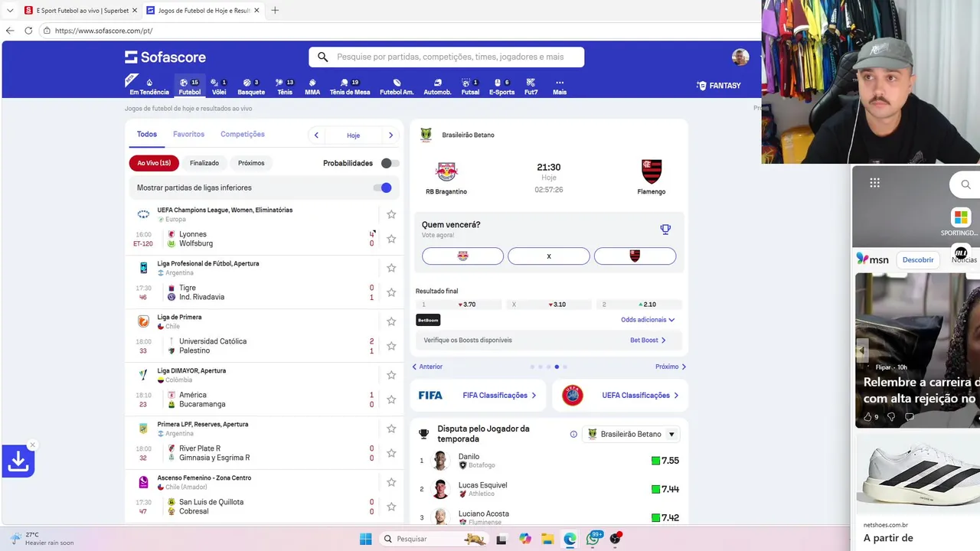Reload the page in browser
The image size is (980, 551).
pos(28,31)
